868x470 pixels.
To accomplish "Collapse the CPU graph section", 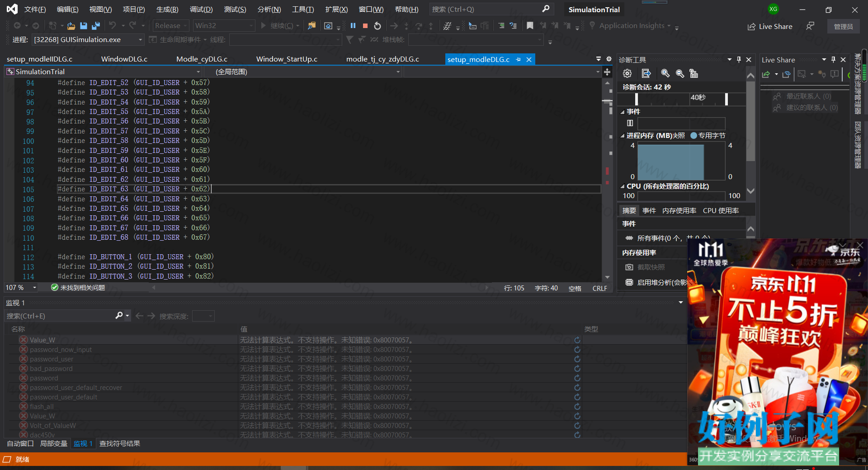I will click(623, 186).
